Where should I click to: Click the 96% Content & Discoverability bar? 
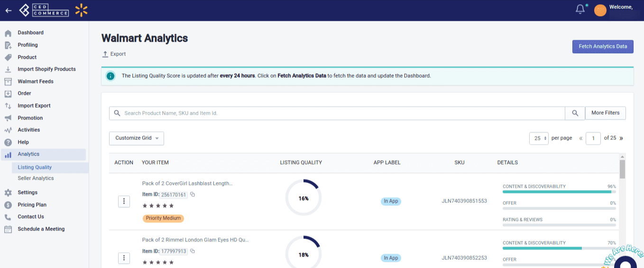tap(559, 192)
